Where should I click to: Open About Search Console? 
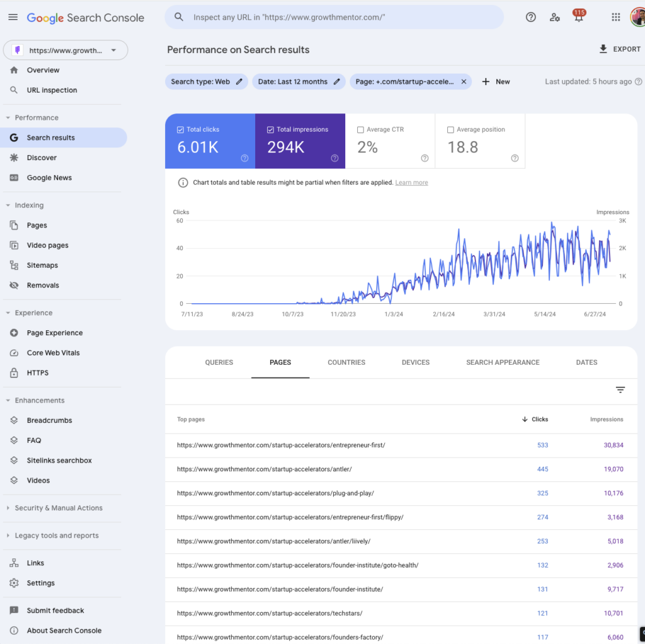tap(64, 630)
